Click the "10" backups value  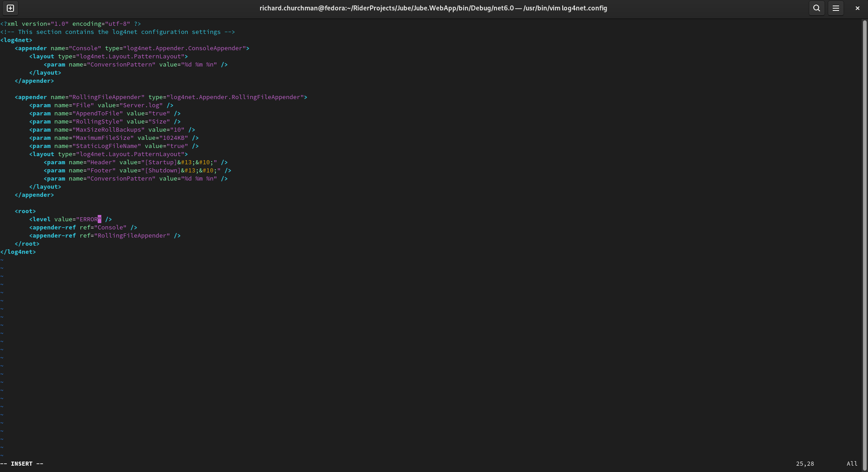(177, 129)
